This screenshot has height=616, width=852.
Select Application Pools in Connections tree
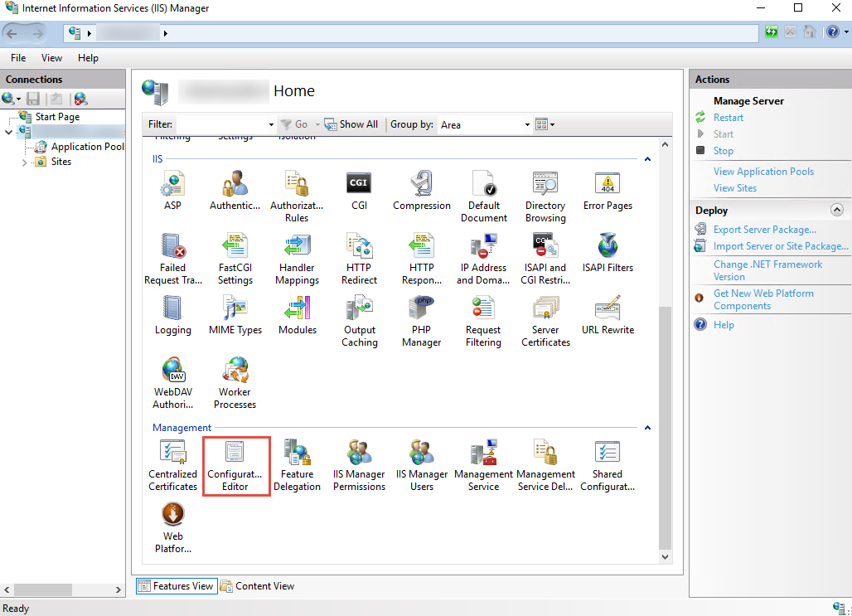coord(87,147)
